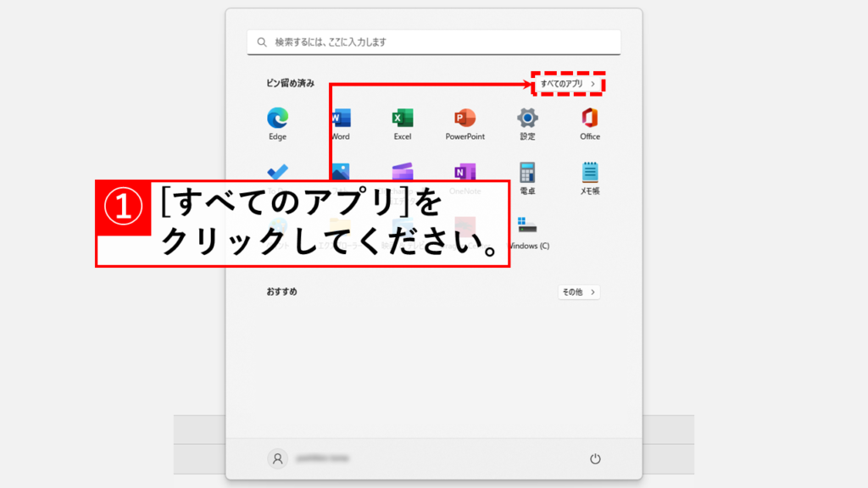The image size is (868, 488).
Task: Click the ピン留め済み heading
Action: click(x=290, y=83)
